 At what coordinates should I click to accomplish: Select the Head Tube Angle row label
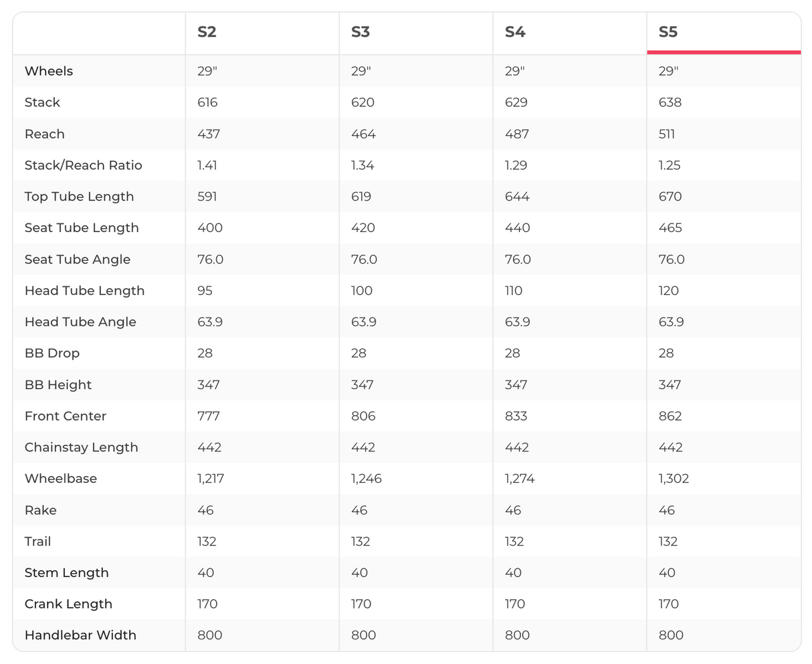click(x=80, y=322)
